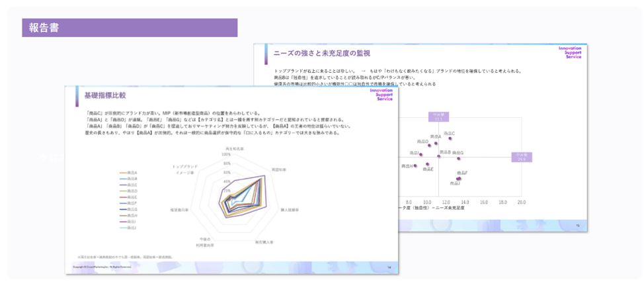Screen dimensions: 644x282
Task: Click the top purple 中央値 label box
Action: tap(438, 117)
